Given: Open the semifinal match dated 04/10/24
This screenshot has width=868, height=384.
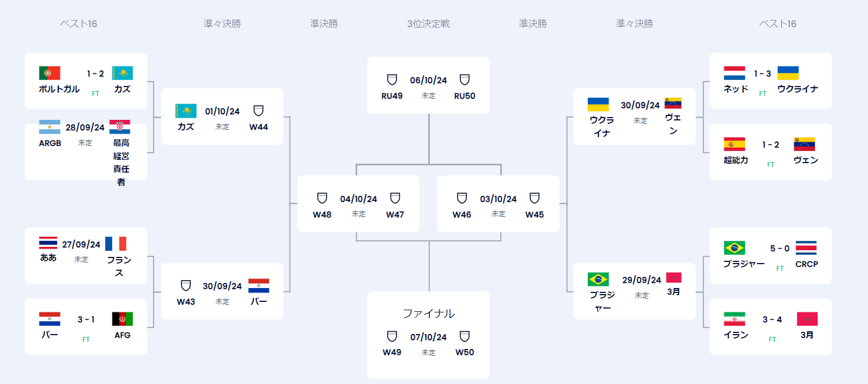Looking at the screenshot, I should click(358, 199).
